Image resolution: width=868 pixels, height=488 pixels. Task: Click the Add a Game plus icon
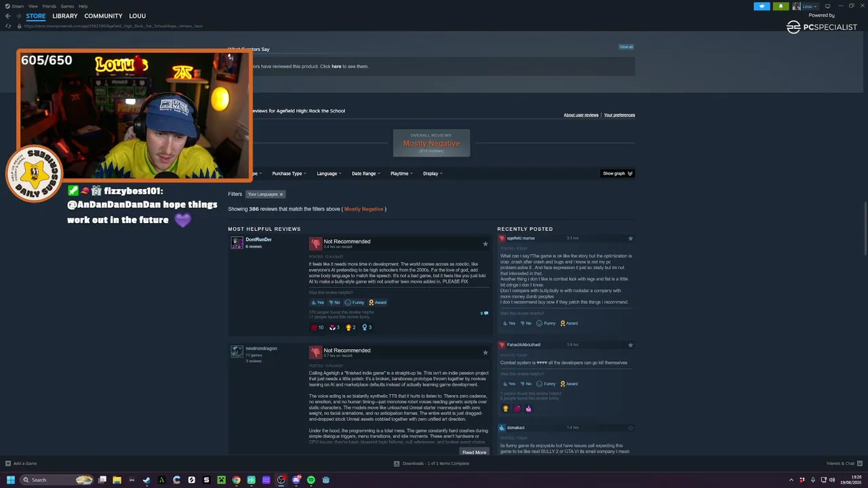coord(8,464)
